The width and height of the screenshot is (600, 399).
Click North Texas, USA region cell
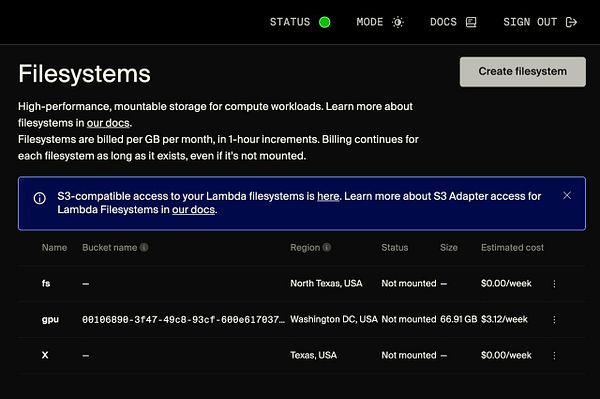pyautogui.click(x=326, y=283)
